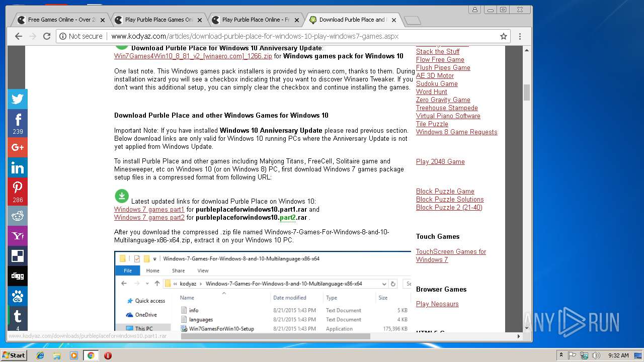
Task: Click the vertical page scrollbar thumb
Action: point(527,93)
